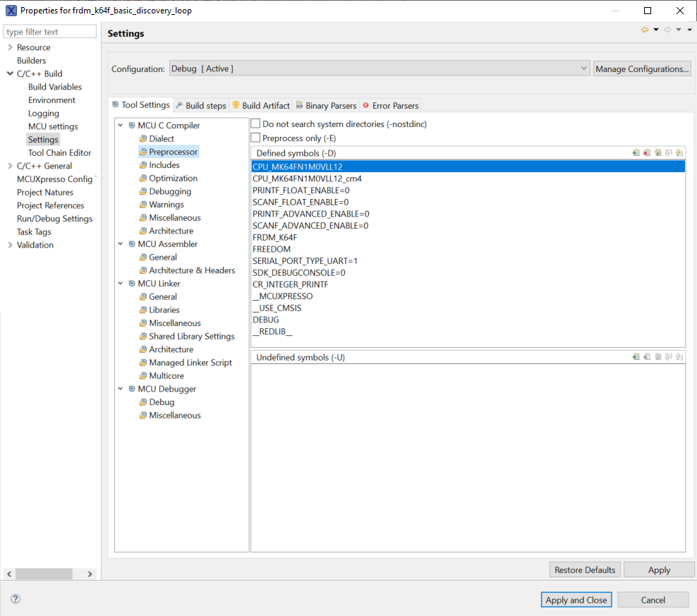Viewport: 697px width, 616px height.
Task: Click Restore Defaults button
Action: click(585, 569)
